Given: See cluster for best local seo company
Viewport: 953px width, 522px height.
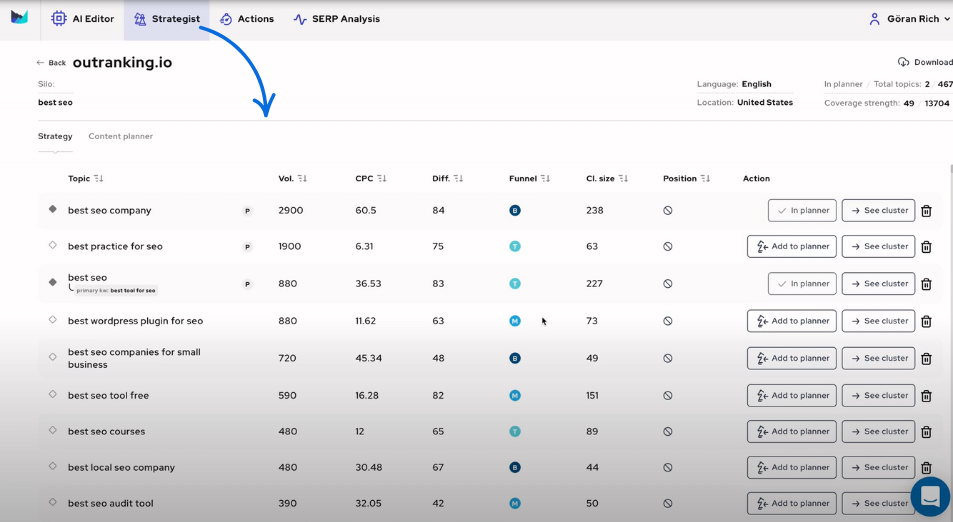Looking at the screenshot, I should point(878,467).
